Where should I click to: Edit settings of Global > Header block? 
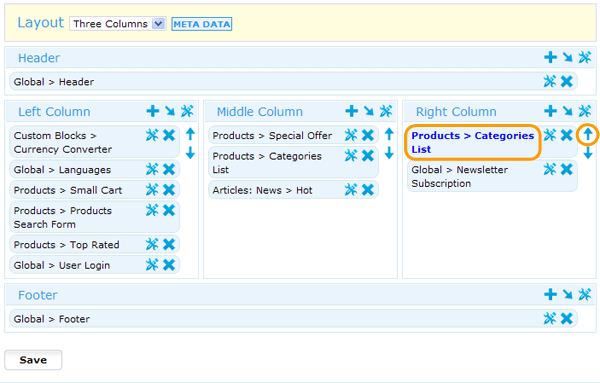pyautogui.click(x=550, y=81)
